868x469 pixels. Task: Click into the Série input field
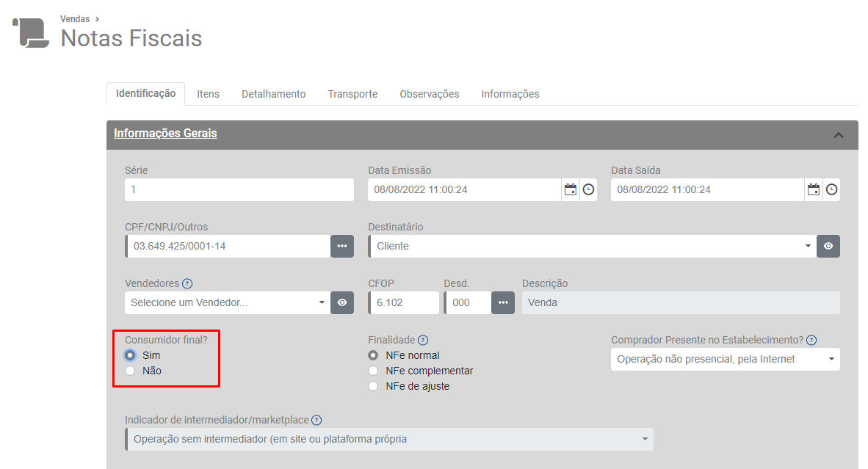tap(239, 189)
